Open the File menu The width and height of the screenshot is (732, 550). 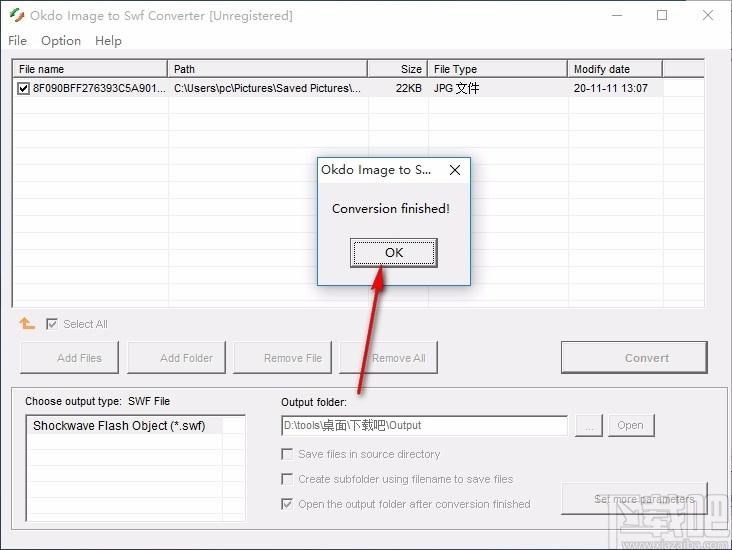pyautogui.click(x=17, y=41)
